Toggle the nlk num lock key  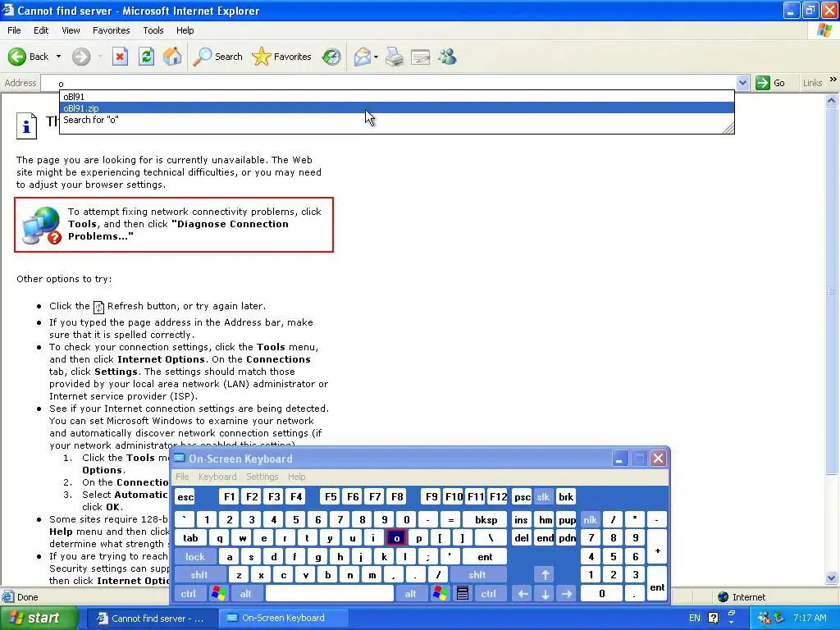click(590, 519)
